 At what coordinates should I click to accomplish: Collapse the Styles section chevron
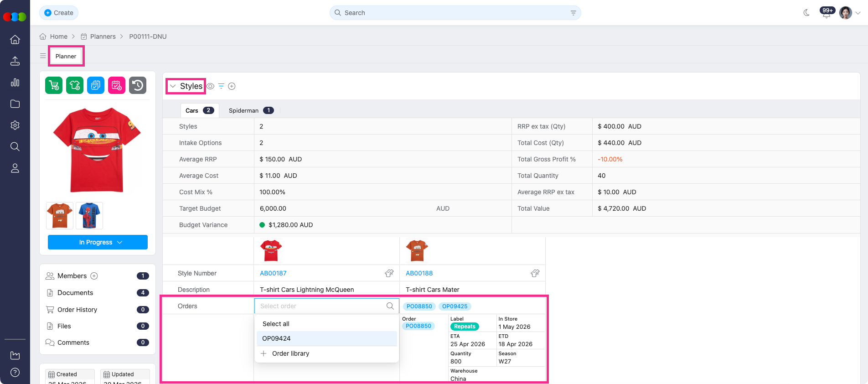(x=173, y=86)
